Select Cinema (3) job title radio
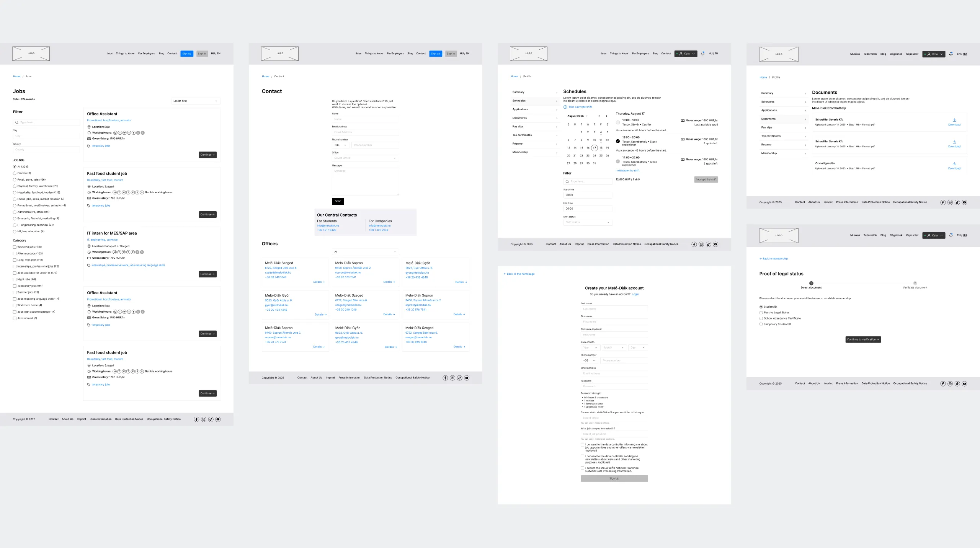The width and height of the screenshot is (980, 548). [15, 173]
